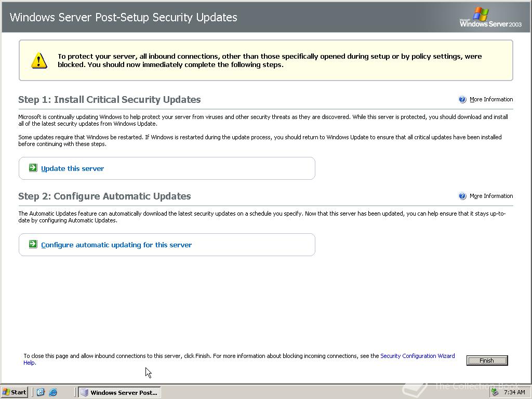This screenshot has width=532, height=399.
Task: Click the 'To protect your server' warning text
Action: pyautogui.click(x=270, y=60)
